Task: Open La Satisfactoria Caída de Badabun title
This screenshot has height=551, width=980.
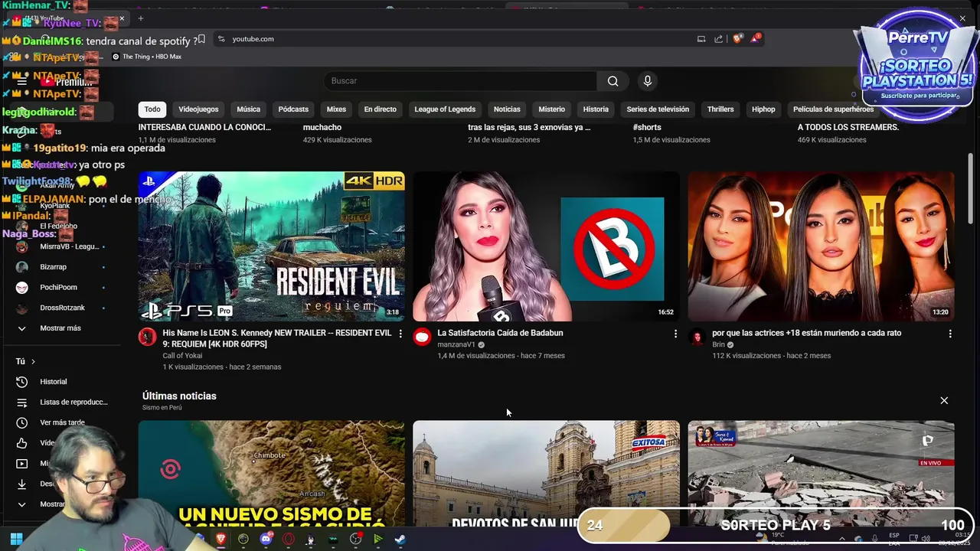Action: [500, 333]
